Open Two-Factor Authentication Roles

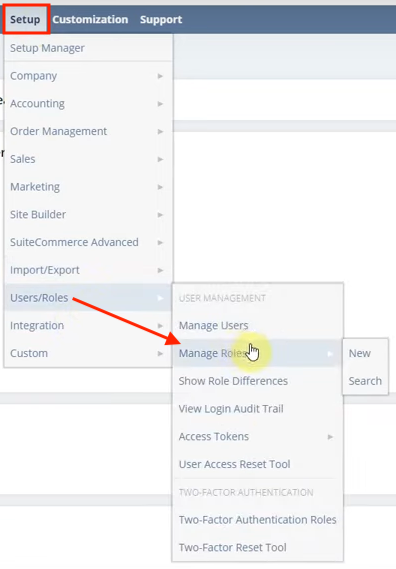257,520
